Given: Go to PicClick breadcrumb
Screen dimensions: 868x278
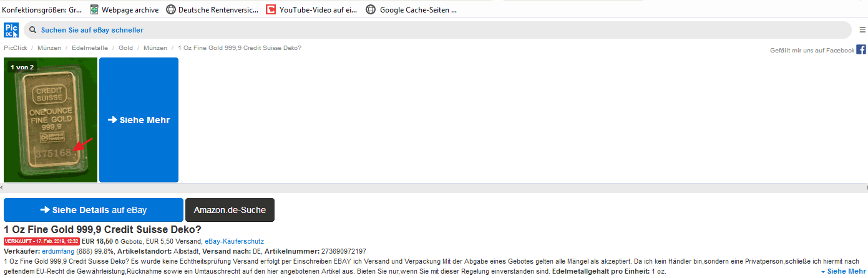Looking at the screenshot, I should [15, 48].
